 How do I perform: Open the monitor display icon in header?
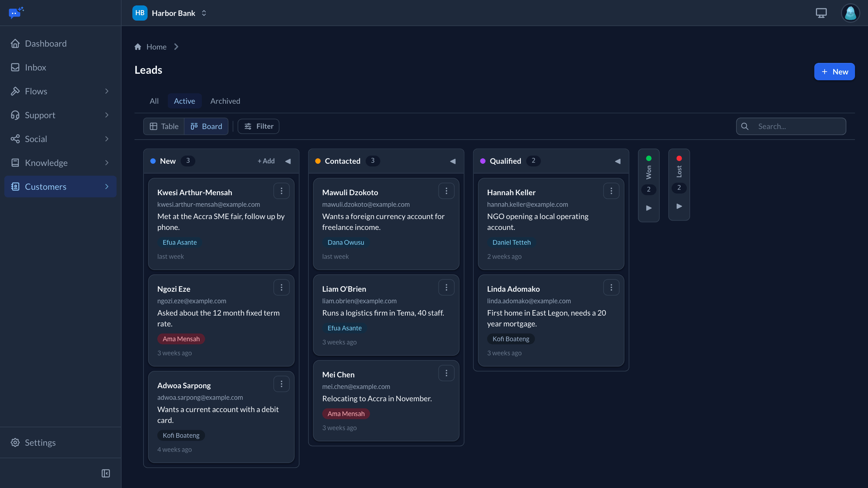[821, 13]
